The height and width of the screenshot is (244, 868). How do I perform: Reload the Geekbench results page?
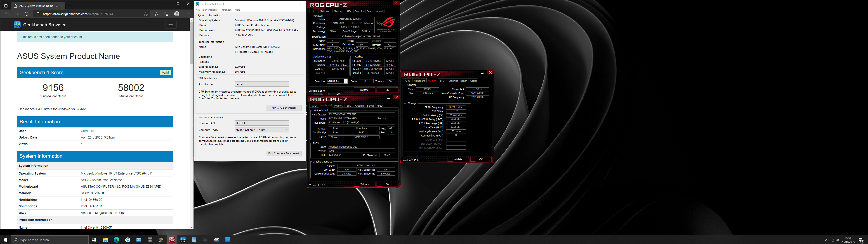pos(27,14)
